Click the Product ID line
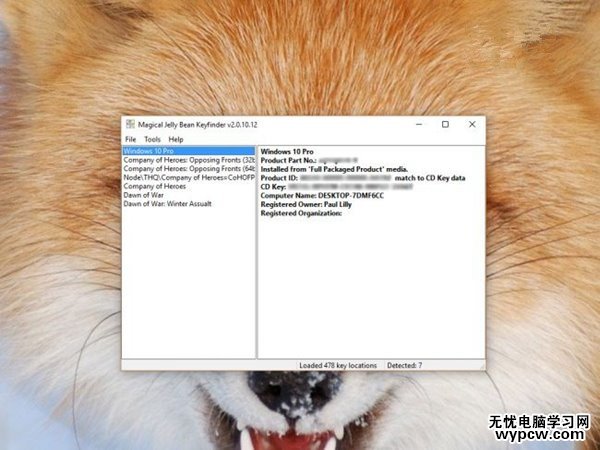The height and width of the screenshot is (450, 600). click(x=363, y=178)
